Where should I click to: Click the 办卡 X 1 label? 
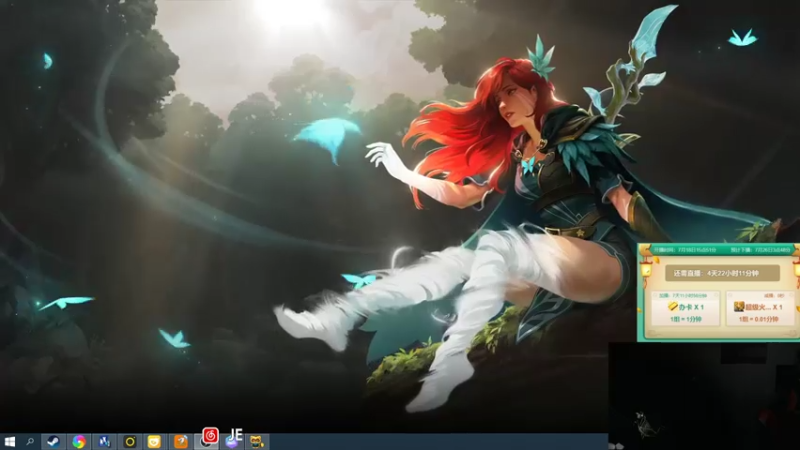point(691,307)
